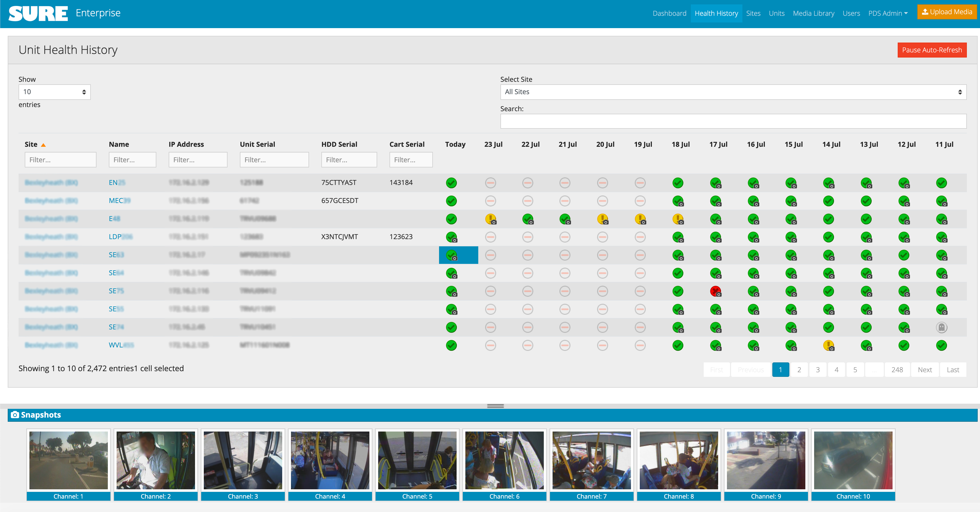Expand the PDS Admin dropdown menu

click(888, 13)
